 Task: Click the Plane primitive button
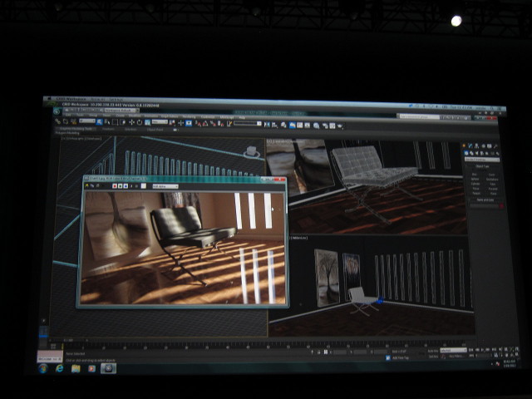(493, 194)
